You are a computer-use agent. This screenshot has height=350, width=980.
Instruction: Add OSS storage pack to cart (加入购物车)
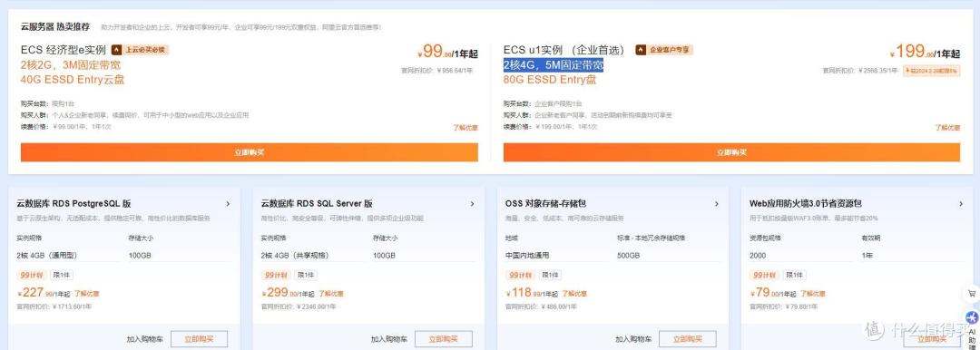point(633,339)
